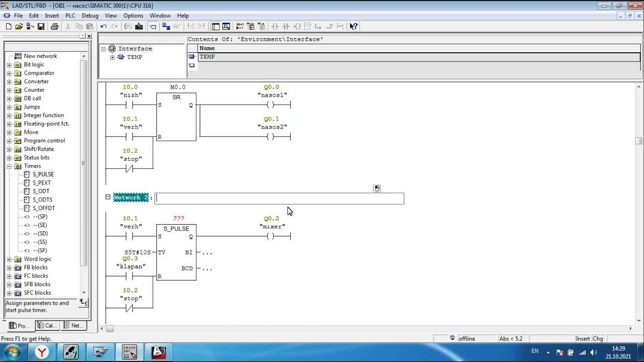Open the Insert menu
The image size is (644, 362).
pos(52,16)
